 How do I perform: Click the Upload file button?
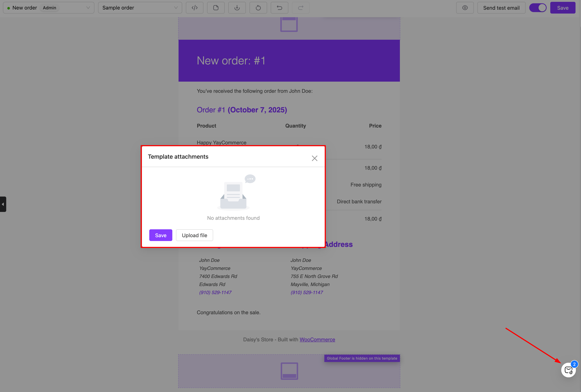pyautogui.click(x=194, y=235)
